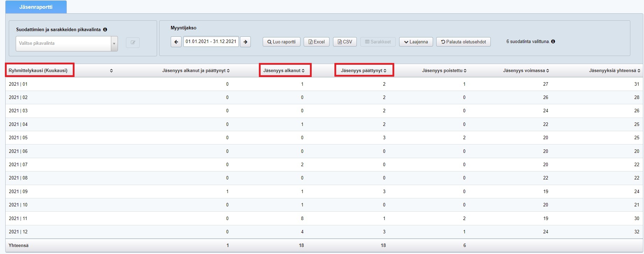Sort by Jäsenyys poistettu column arrows

click(465, 71)
